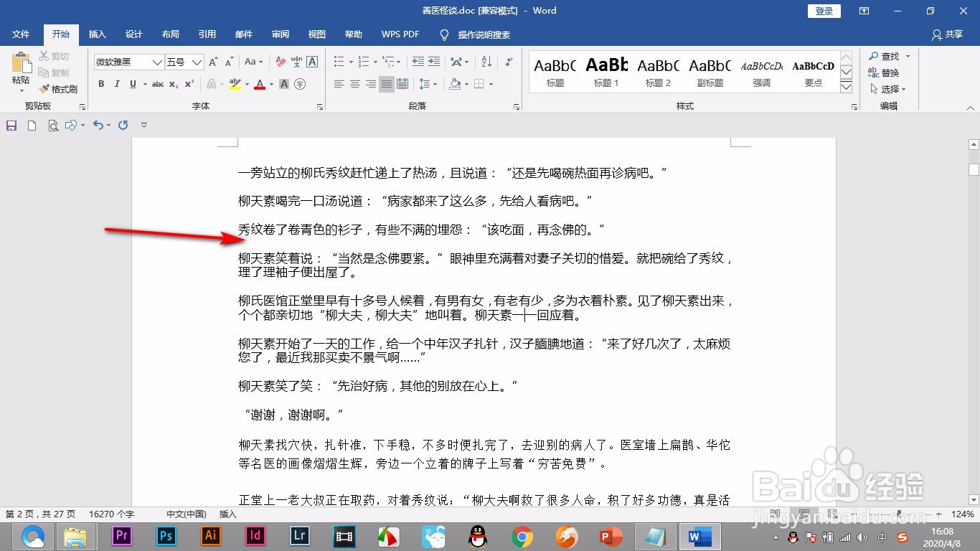Open line spacing dropdown

click(428, 84)
